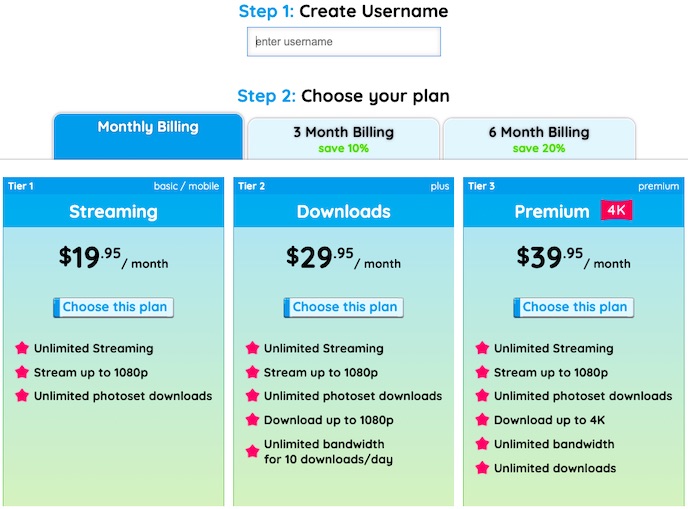
Task: Choose the $39.95 Premium plan
Action: (x=574, y=307)
